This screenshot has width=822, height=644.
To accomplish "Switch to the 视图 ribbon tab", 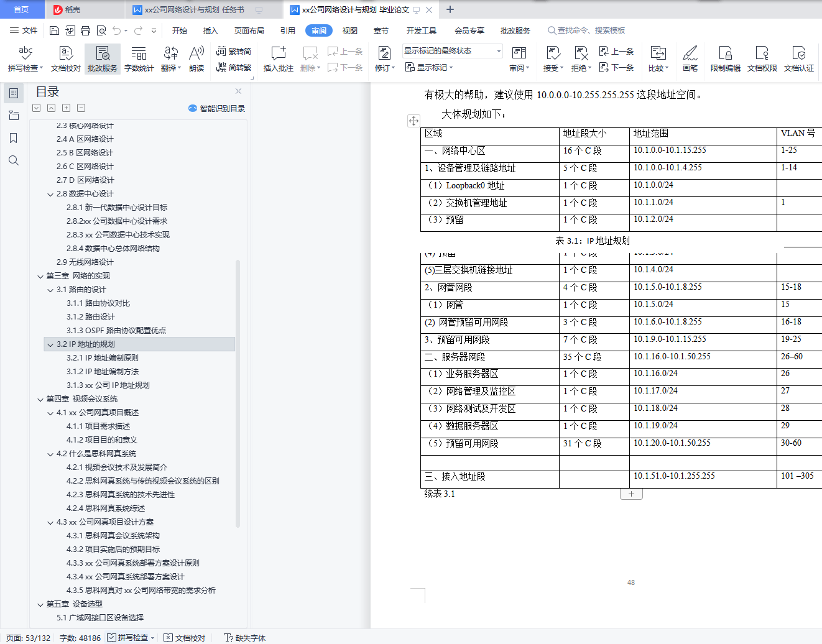I will click(350, 30).
